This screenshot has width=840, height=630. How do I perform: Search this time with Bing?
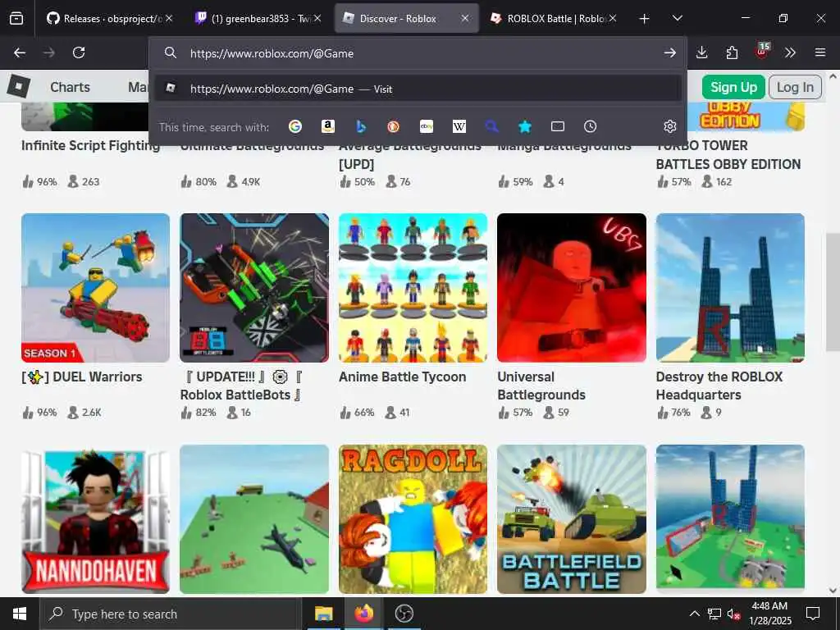pos(361,126)
